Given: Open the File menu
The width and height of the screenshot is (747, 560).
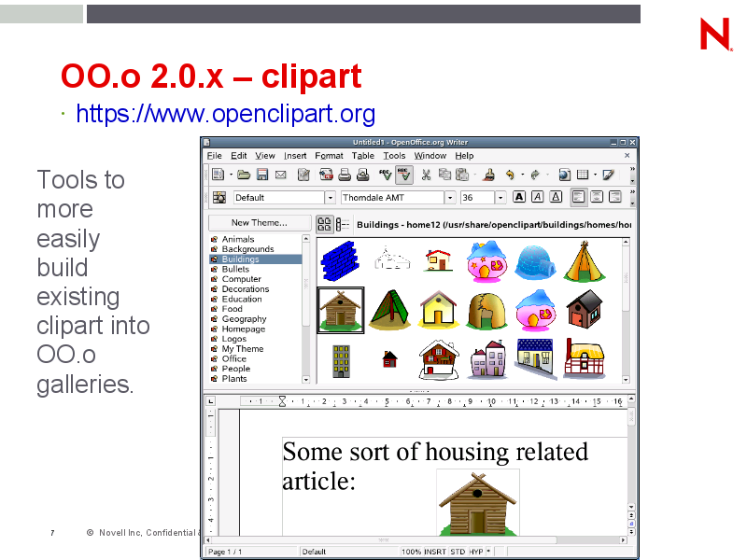Looking at the screenshot, I should point(215,156).
